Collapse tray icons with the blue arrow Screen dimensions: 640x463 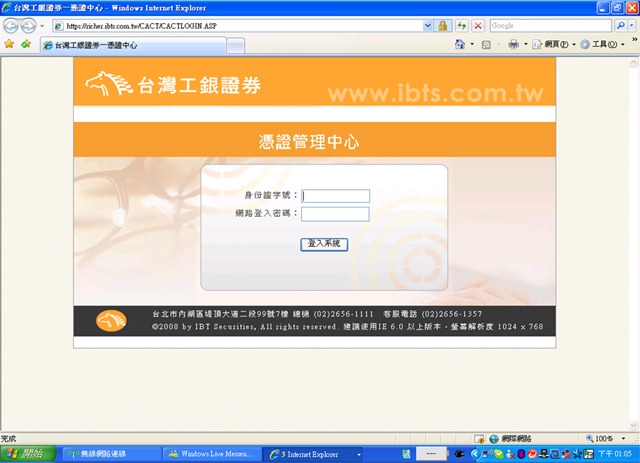pos(474,454)
